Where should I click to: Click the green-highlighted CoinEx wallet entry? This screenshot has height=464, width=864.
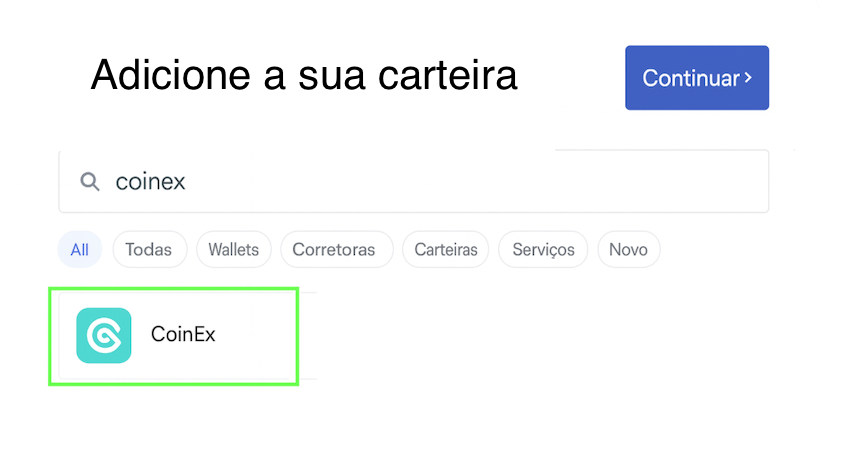[174, 336]
